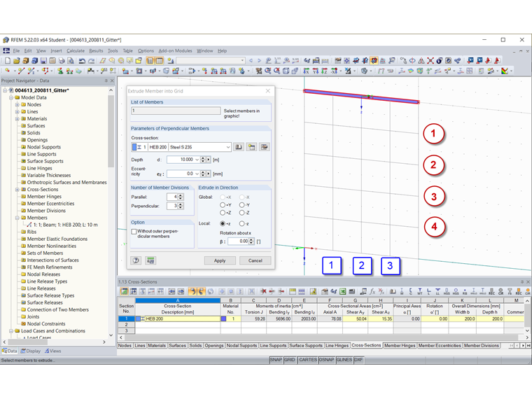Viewport: 532px width, 399px height.
Task: Click the new cross-section icon in the dialog
Action: pyautogui.click(x=251, y=147)
